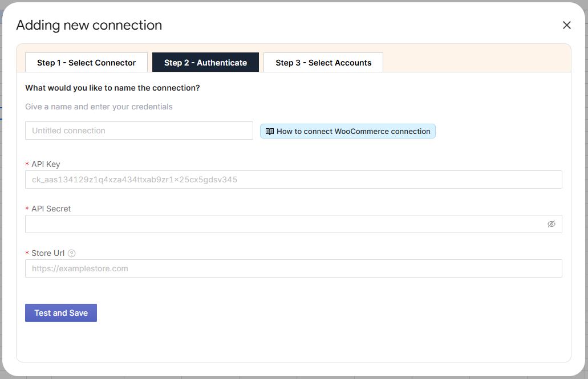Click 'Give a name and enter your credentials' text
Screen dimensions: 588x379
[99, 107]
